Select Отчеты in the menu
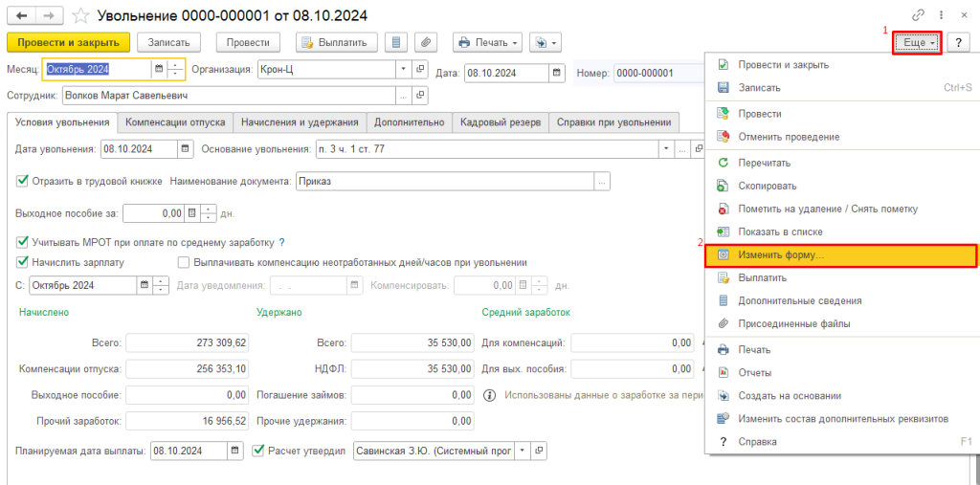 (x=840, y=372)
